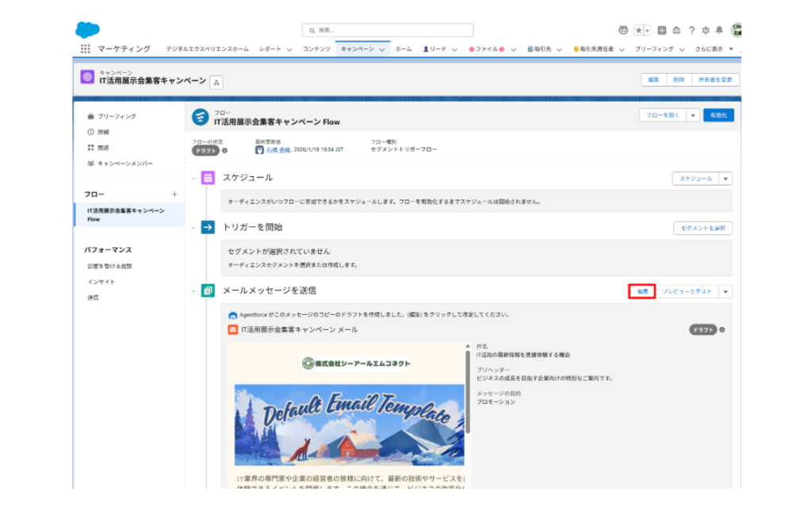
Task: Collapse the スケジュール section chevron
Action: [193, 179]
